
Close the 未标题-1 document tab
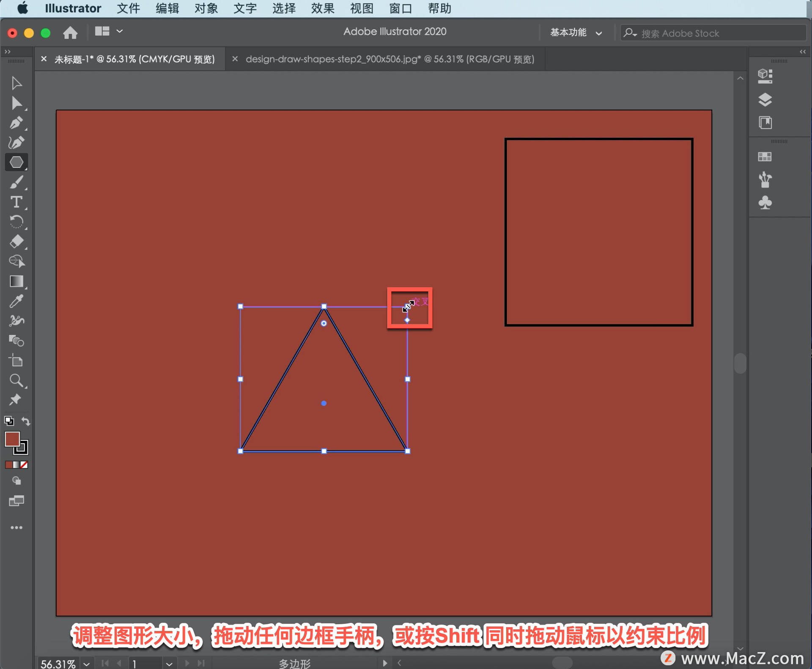(44, 59)
